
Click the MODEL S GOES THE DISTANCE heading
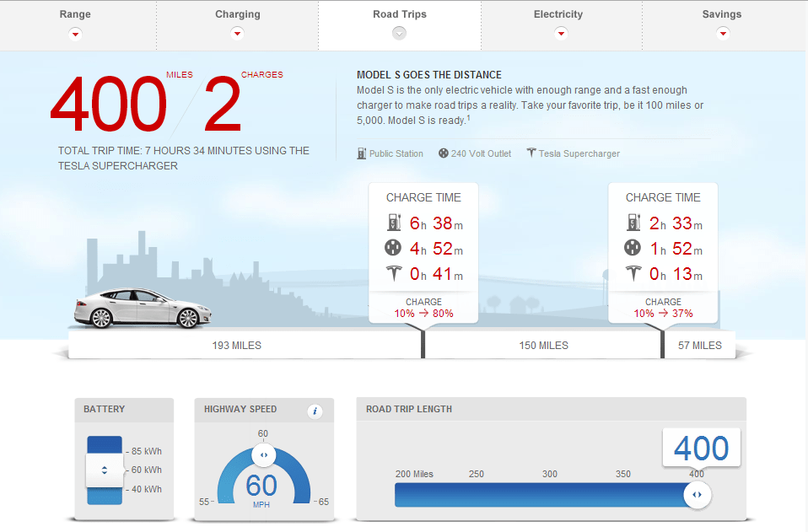(x=429, y=75)
